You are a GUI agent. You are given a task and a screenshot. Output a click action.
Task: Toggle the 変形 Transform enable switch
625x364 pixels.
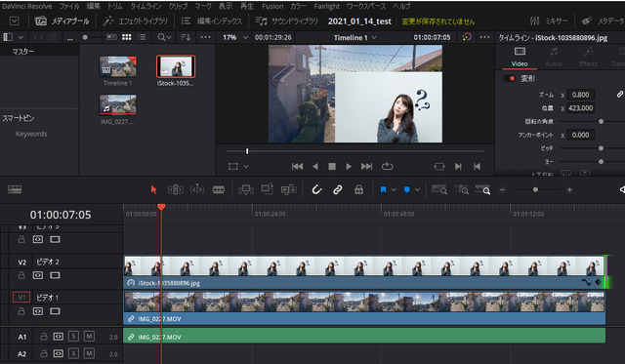click(510, 78)
